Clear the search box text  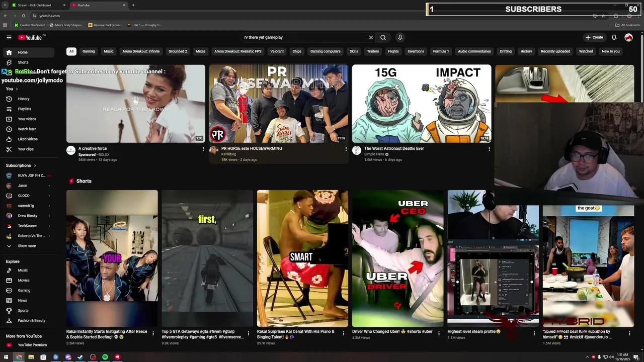[x=371, y=37]
